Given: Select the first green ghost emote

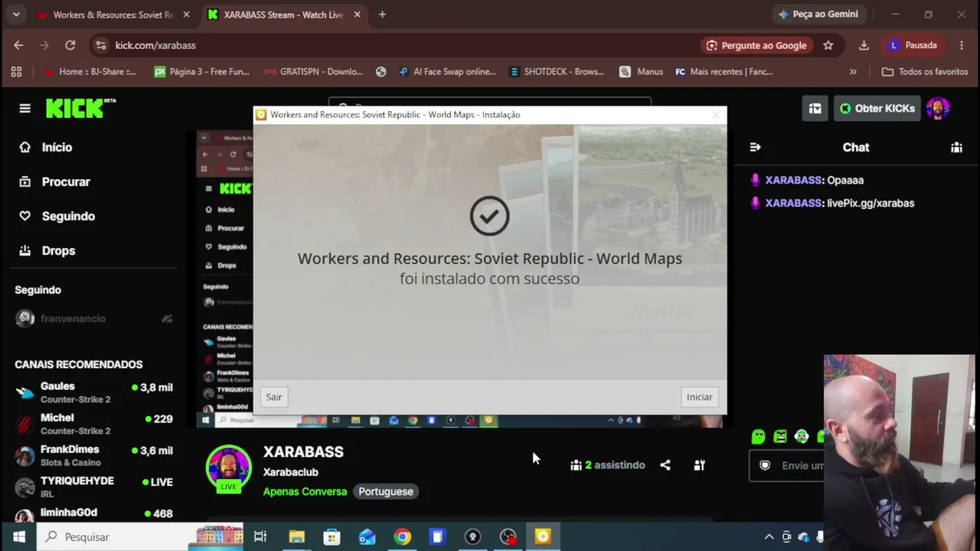Looking at the screenshot, I should coord(758,436).
